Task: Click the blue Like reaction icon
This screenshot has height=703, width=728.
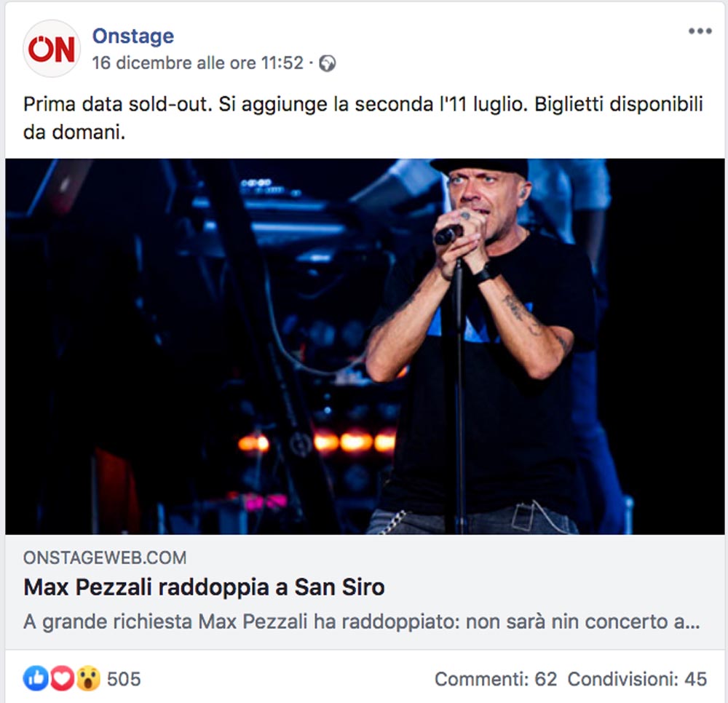Action: coord(35,678)
